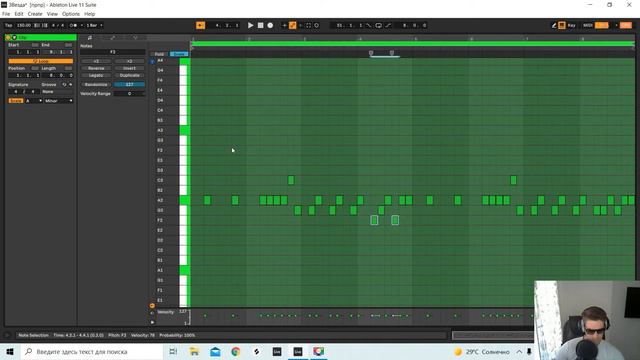Toggle the Punch-Out switch icon

click(388, 25)
